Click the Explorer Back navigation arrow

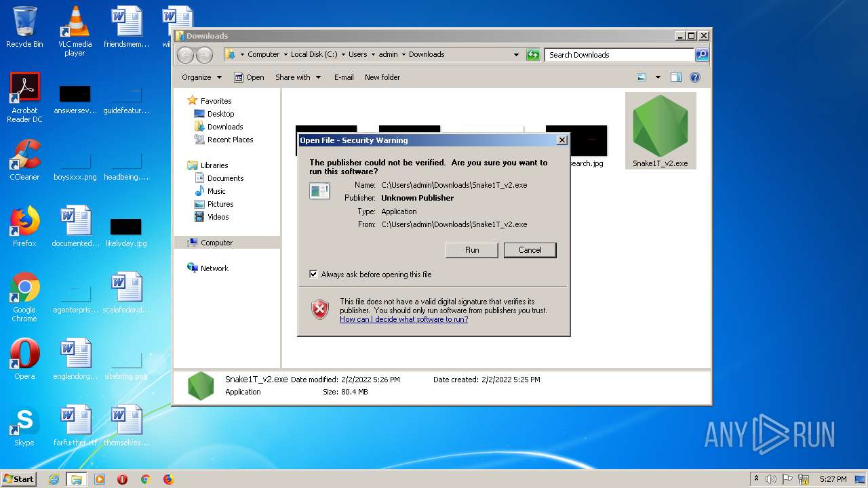click(x=185, y=55)
